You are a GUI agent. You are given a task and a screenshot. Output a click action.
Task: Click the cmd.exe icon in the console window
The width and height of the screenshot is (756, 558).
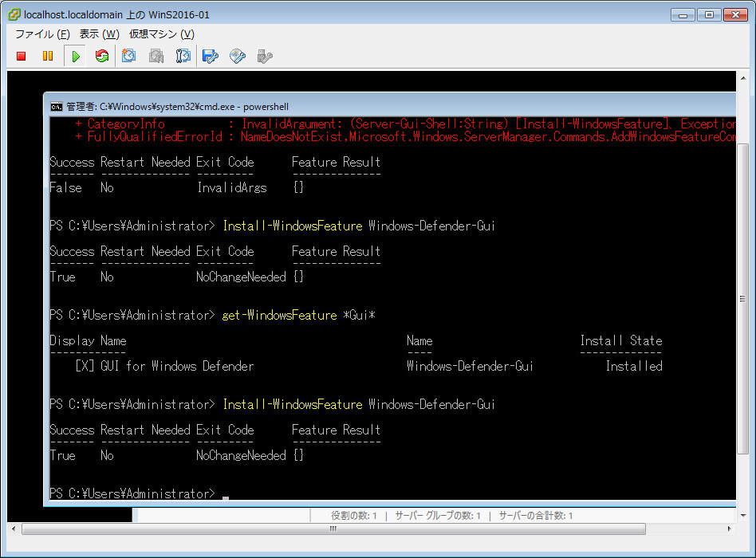click(x=57, y=106)
